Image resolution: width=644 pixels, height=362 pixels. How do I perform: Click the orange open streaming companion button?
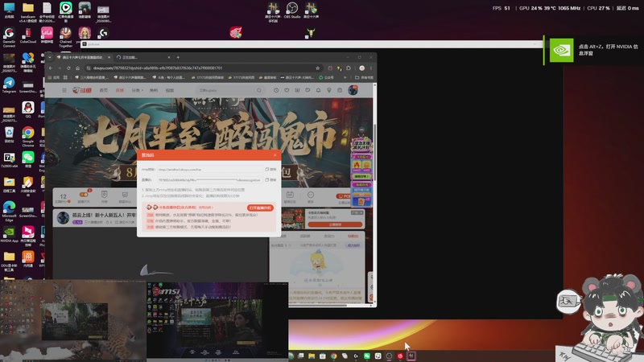coord(260,208)
